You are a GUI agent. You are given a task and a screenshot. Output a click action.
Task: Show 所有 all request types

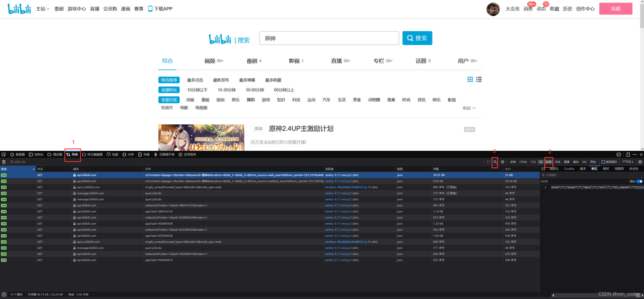[513, 162]
